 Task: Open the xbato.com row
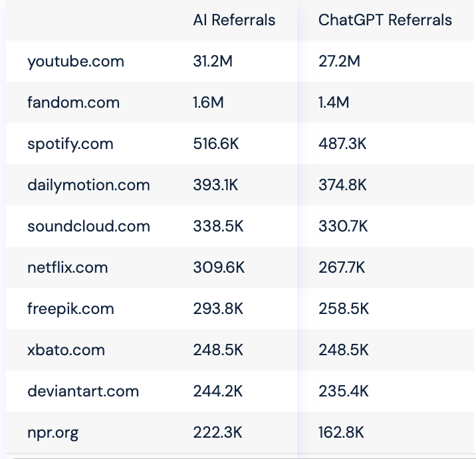[66, 350]
